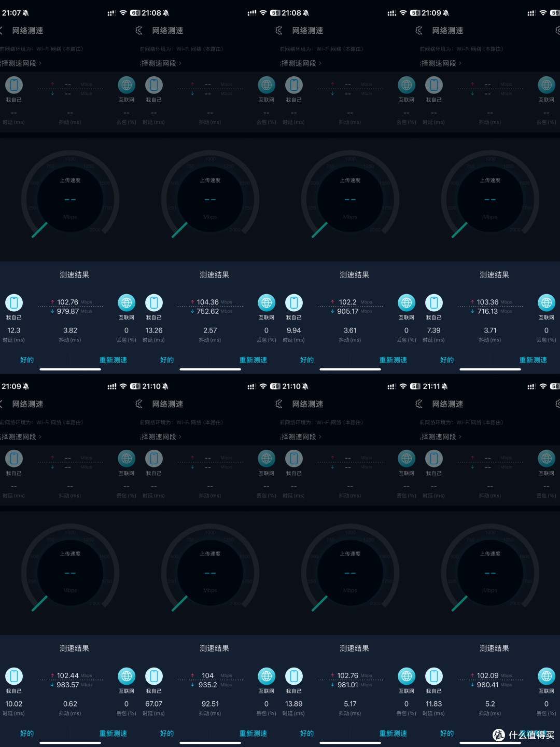Tap 重新测速 under the 905.17 Mbps result
Viewport: 560px width, 747px height.
click(393, 360)
